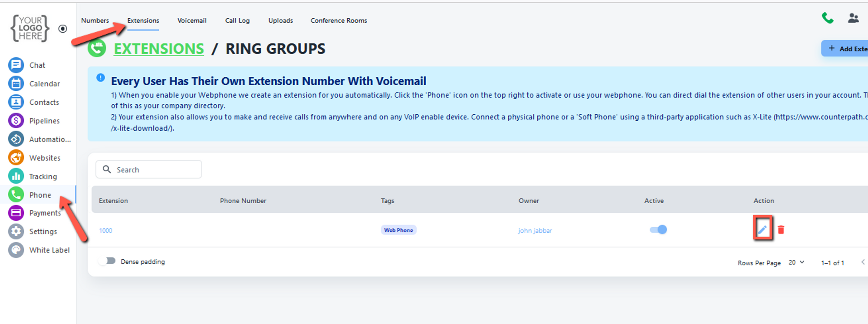868x324 pixels.
Task: Open the Call Log tab
Action: [237, 20]
